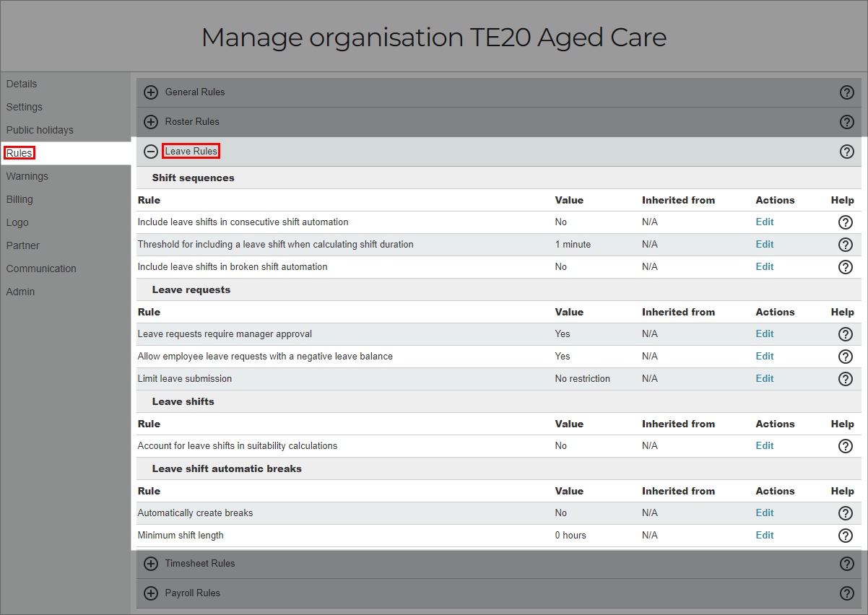868x615 pixels.
Task: Open help for Leave Rules section
Action: point(847,152)
